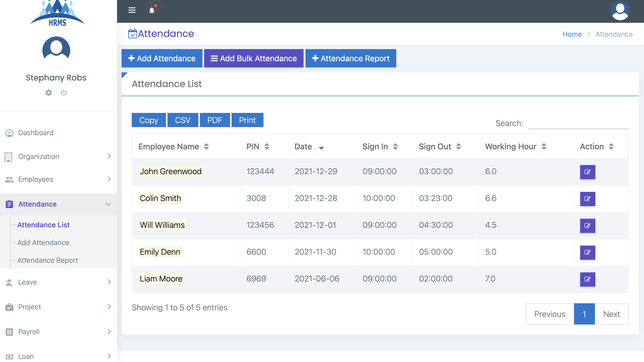Export the table as PDF
Viewport: 644px width, 362px height.
tap(215, 120)
